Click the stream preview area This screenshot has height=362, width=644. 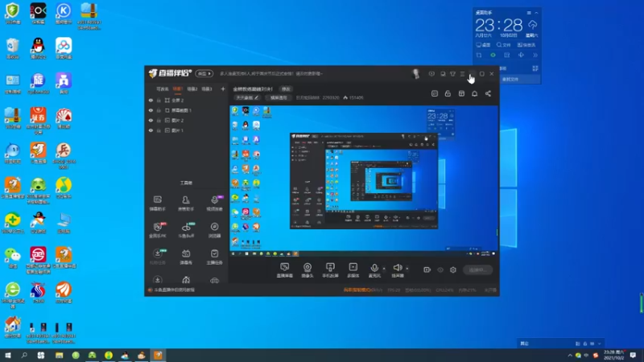(x=364, y=181)
